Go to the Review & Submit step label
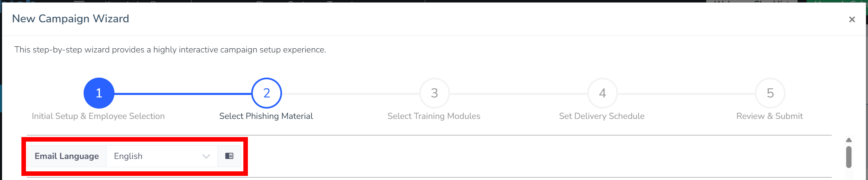This screenshot has width=868, height=180. point(770,116)
